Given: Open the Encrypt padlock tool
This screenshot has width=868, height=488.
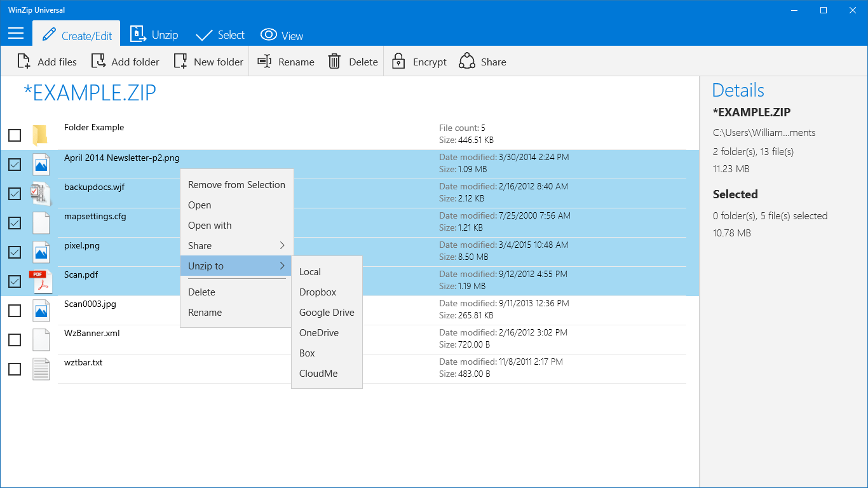Looking at the screenshot, I should pyautogui.click(x=398, y=61).
